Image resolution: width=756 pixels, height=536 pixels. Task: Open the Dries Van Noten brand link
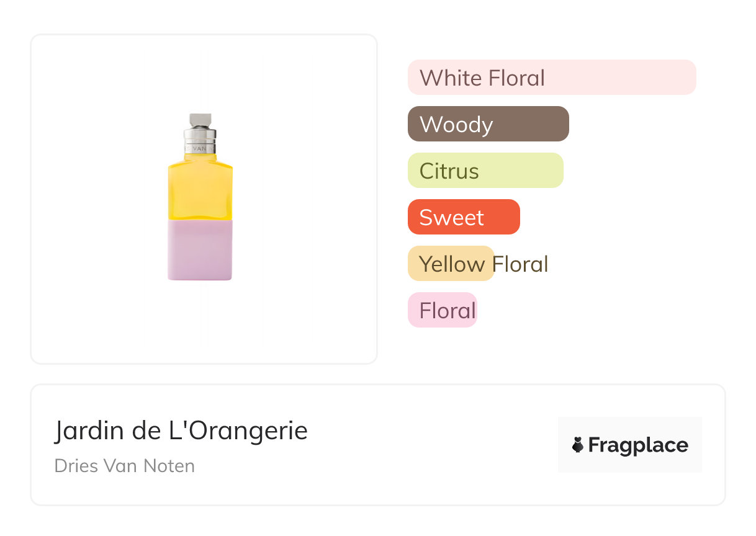(125, 466)
